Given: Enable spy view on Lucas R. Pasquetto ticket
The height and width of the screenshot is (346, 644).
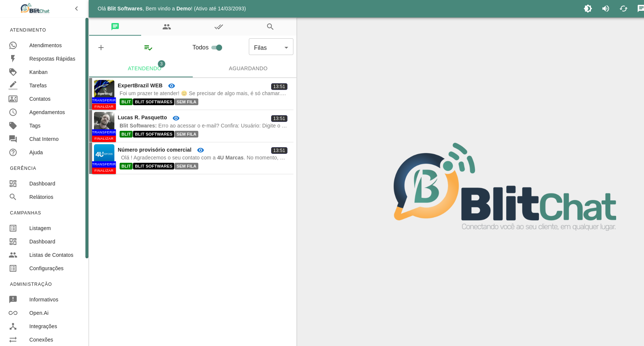Looking at the screenshot, I should point(176,118).
